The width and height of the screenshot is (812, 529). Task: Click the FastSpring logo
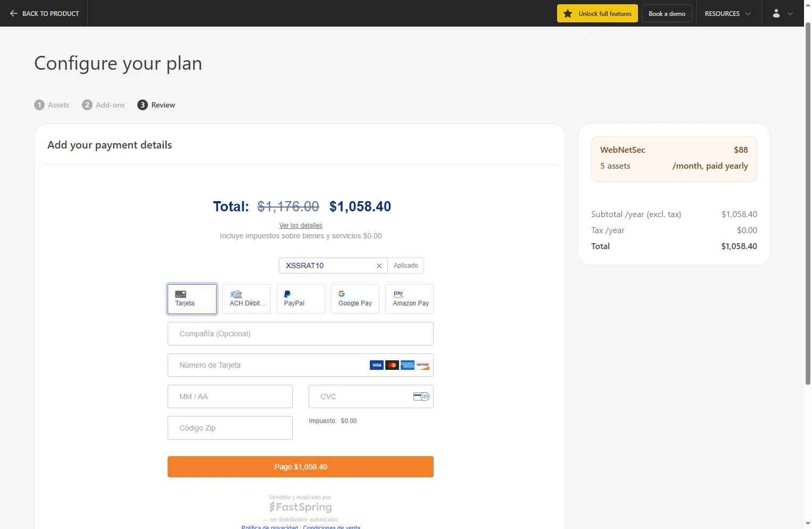[300, 507]
